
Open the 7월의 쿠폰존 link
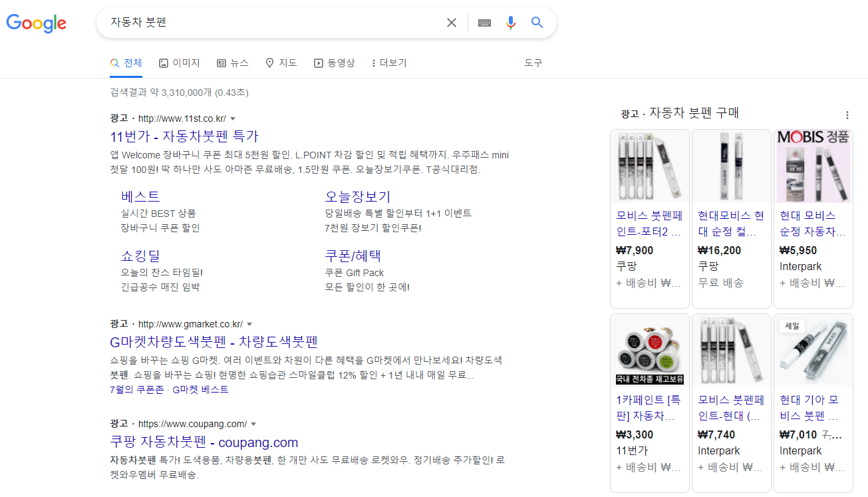coord(138,390)
